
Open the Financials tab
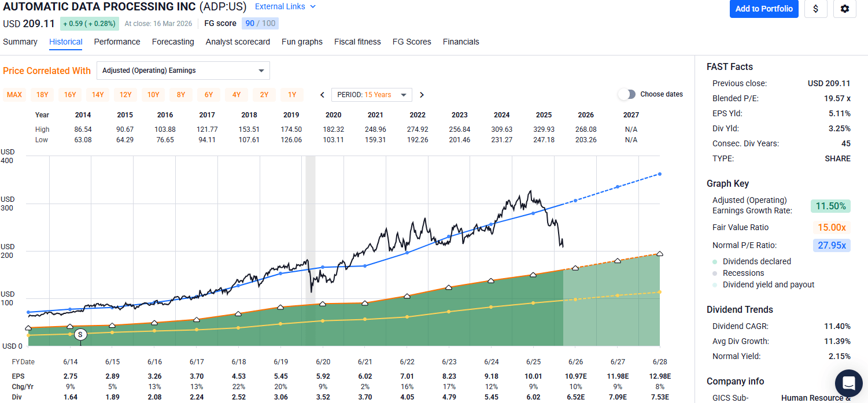[461, 42]
